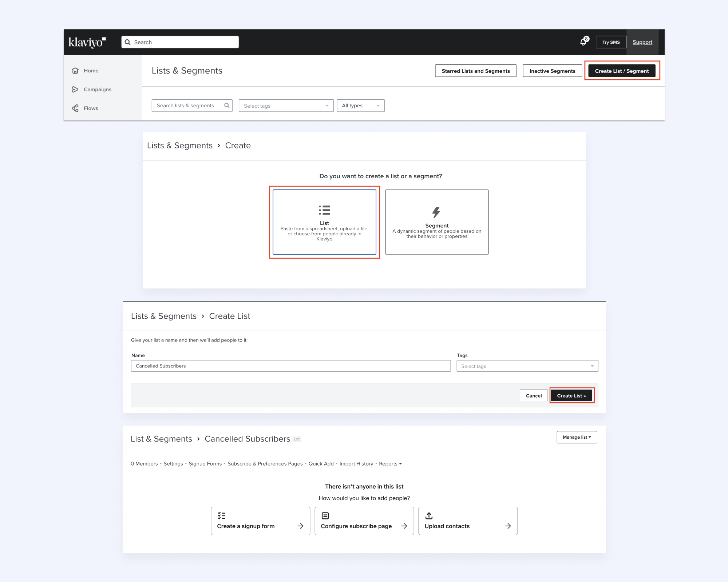Click the List bullet icon in the List card

pos(324,210)
